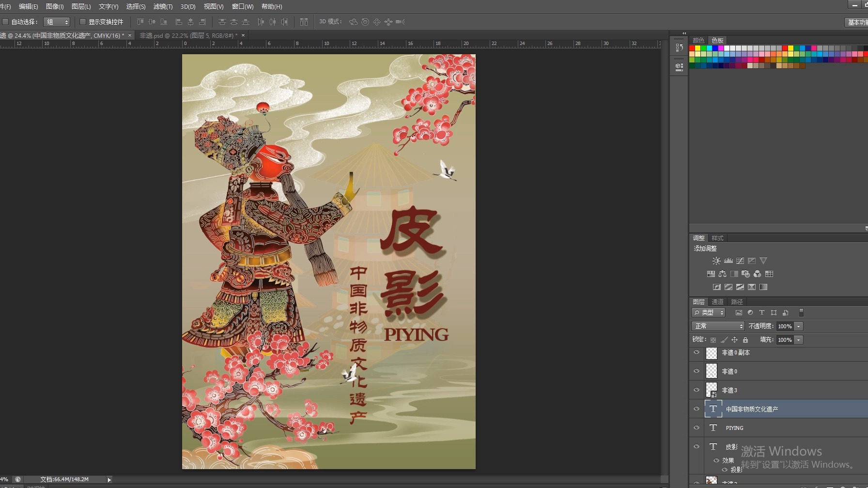The height and width of the screenshot is (488, 868).
Task: Toggle 投影 drop shadow effect visibility
Action: point(725,470)
